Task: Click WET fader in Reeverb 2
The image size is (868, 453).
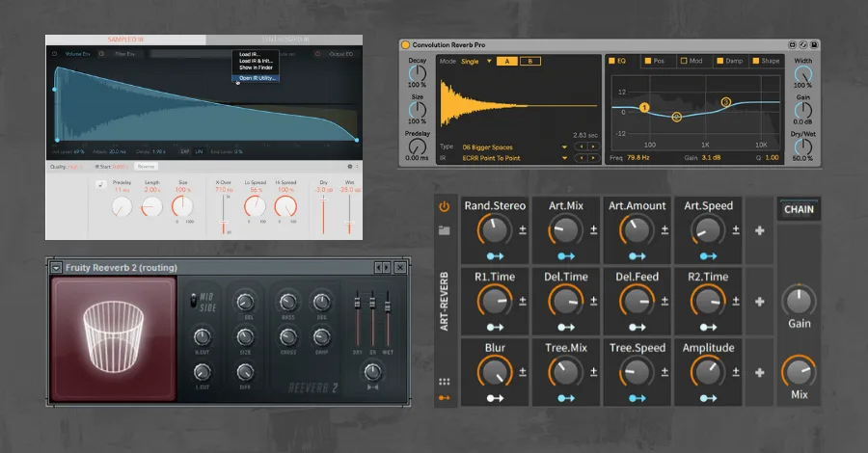Action: tap(388, 306)
